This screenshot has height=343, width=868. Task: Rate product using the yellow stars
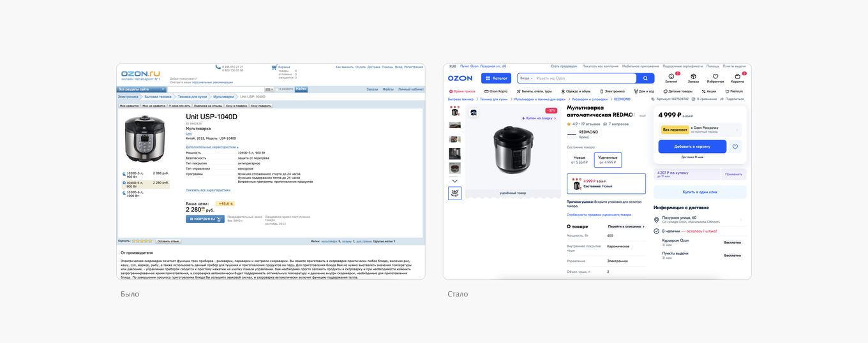(142, 241)
